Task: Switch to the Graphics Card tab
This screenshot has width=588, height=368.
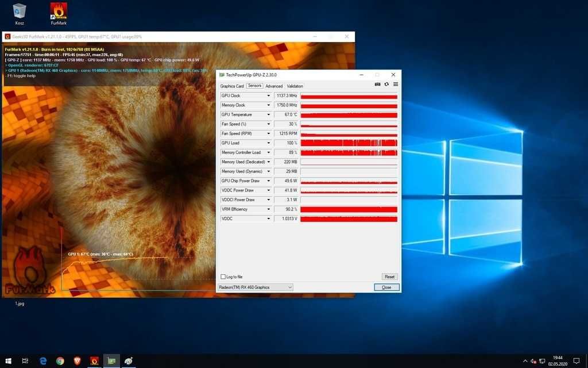Action: pyautogui.click(x=232, y=86)
